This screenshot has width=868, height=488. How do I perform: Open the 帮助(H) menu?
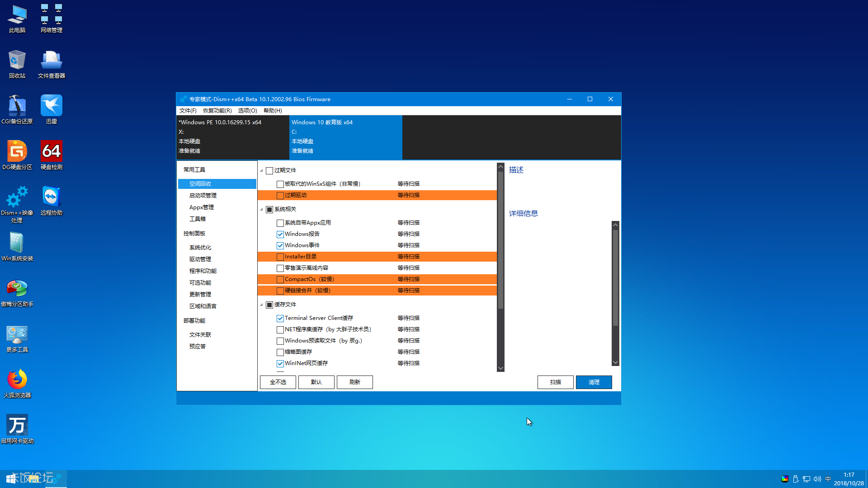point(273,111)
